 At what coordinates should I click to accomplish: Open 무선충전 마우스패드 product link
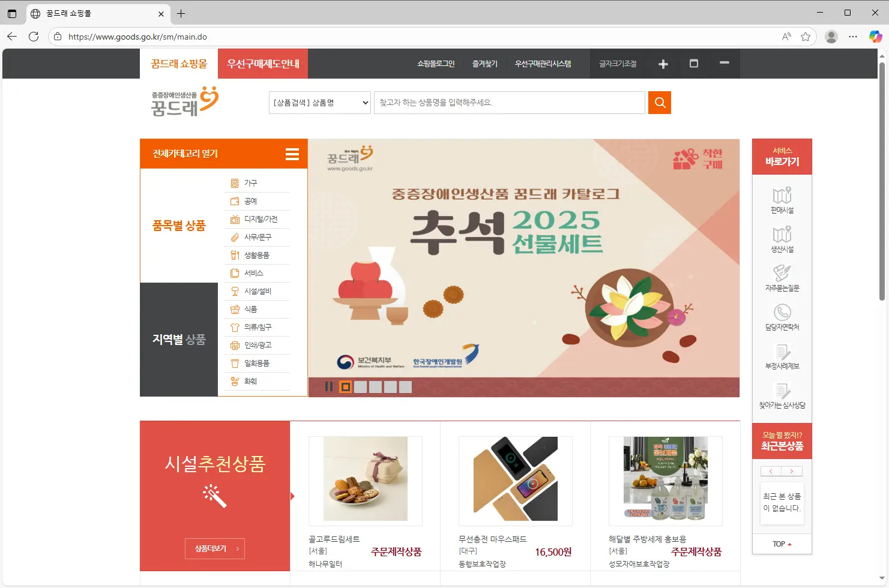(x=492, y=539)
